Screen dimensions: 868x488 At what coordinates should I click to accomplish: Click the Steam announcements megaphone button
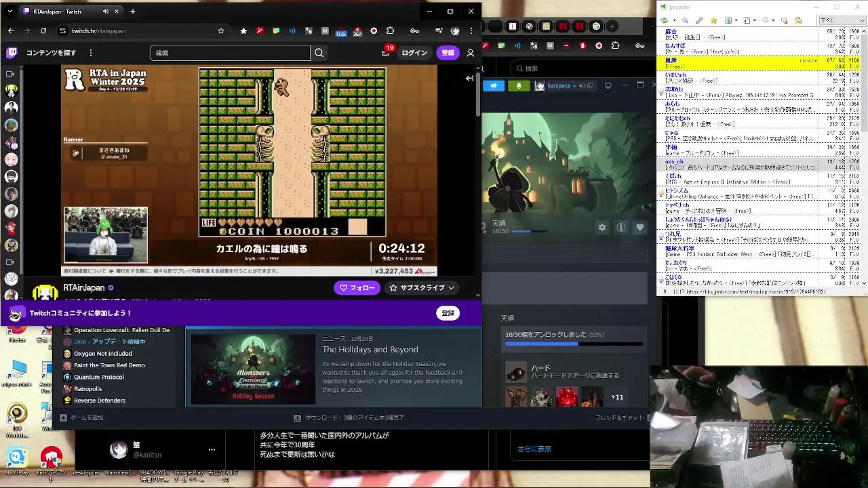(494, 85)
